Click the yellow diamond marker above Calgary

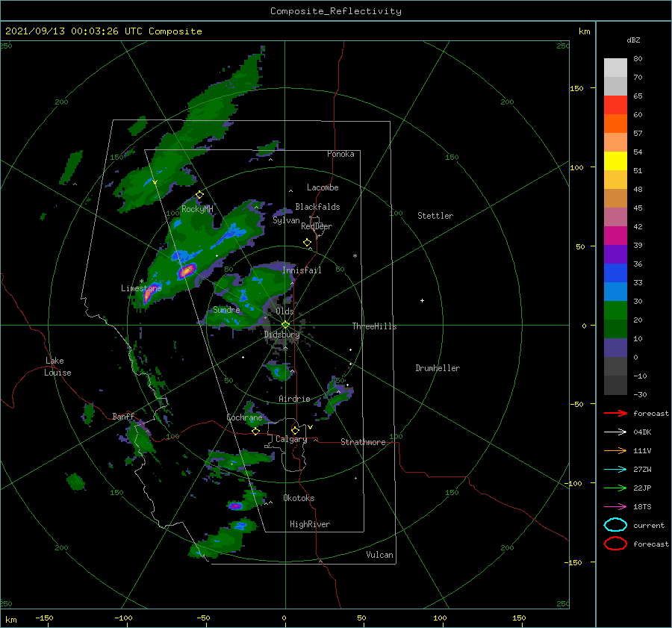coord(295,430)
